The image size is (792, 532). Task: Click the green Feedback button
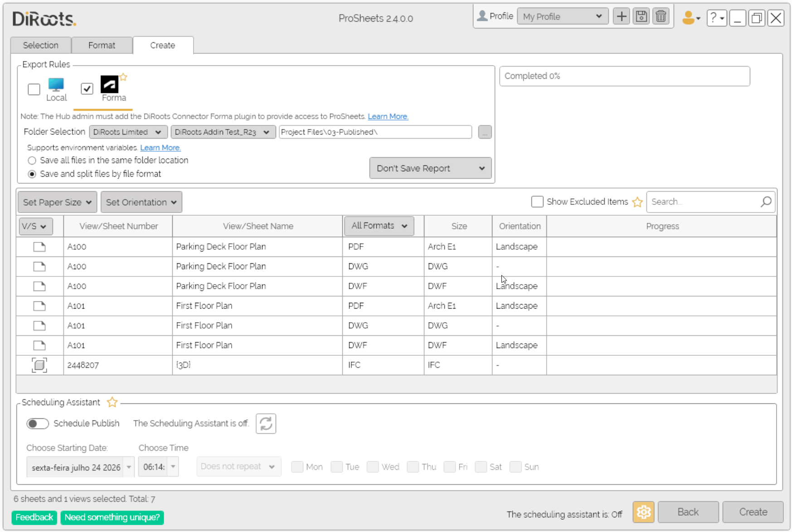coord(34,517)
